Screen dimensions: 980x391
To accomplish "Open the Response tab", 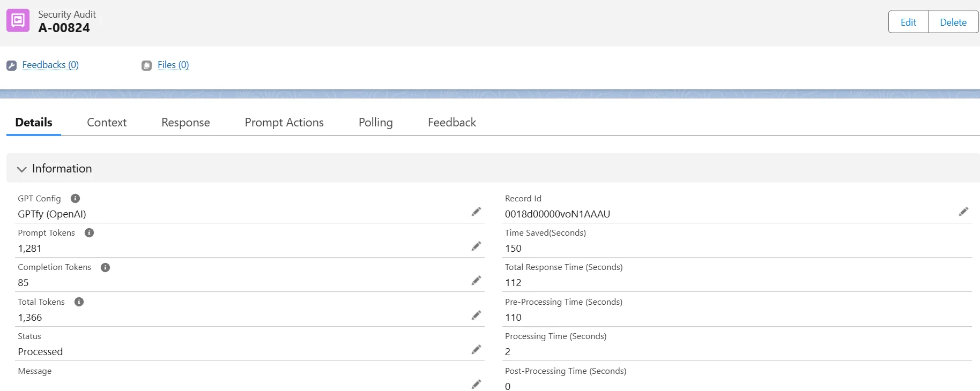I will coord(185,123).
